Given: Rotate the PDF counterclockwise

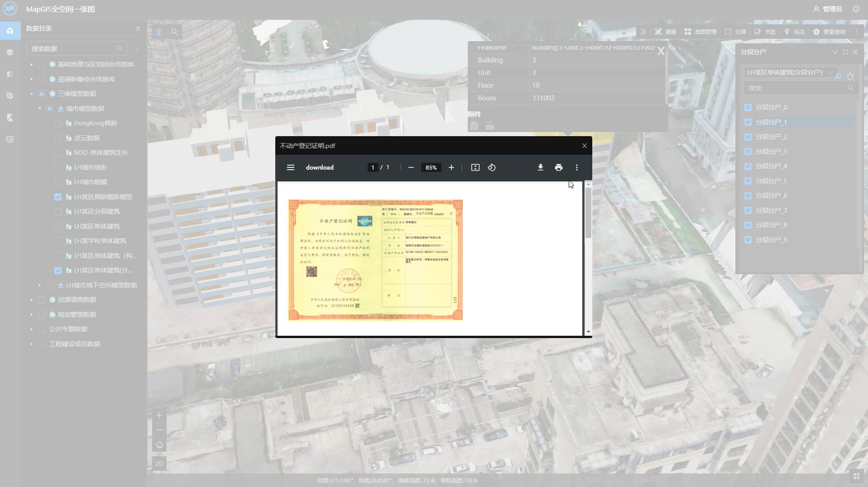Looking at the screenshot, I should [491, 167].
